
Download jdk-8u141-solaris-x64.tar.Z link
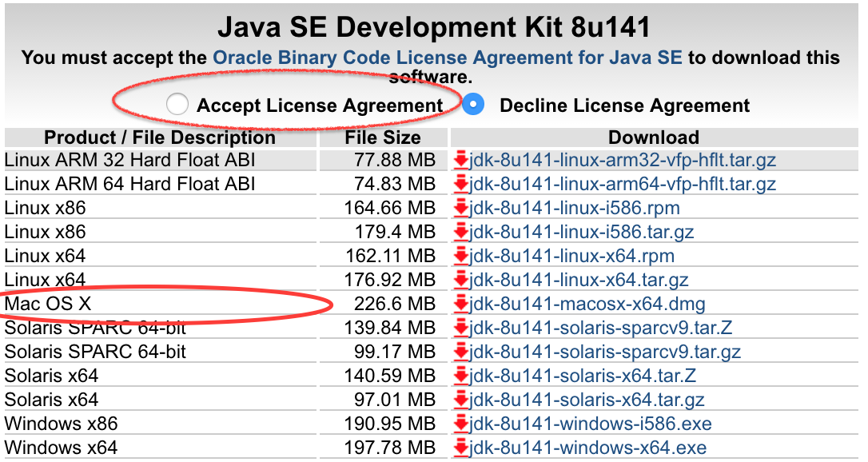click(583, 376)
